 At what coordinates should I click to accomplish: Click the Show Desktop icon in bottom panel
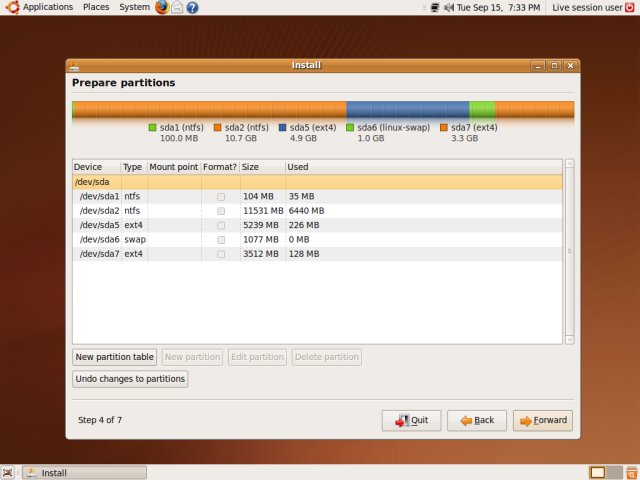[9, 472]
